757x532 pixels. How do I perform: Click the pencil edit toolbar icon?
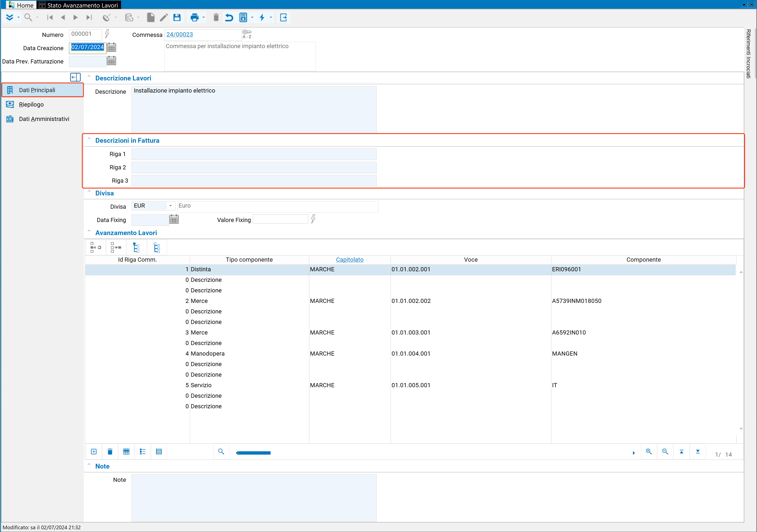[x=164, y=17]
